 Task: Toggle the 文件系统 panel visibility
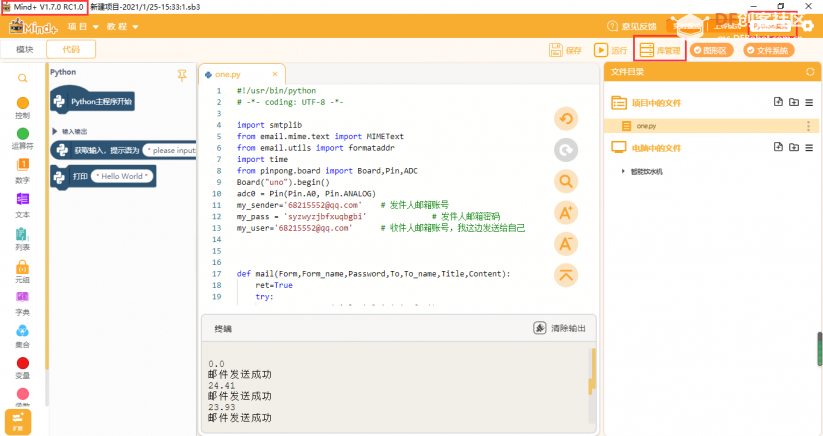(x=768, y=50)
